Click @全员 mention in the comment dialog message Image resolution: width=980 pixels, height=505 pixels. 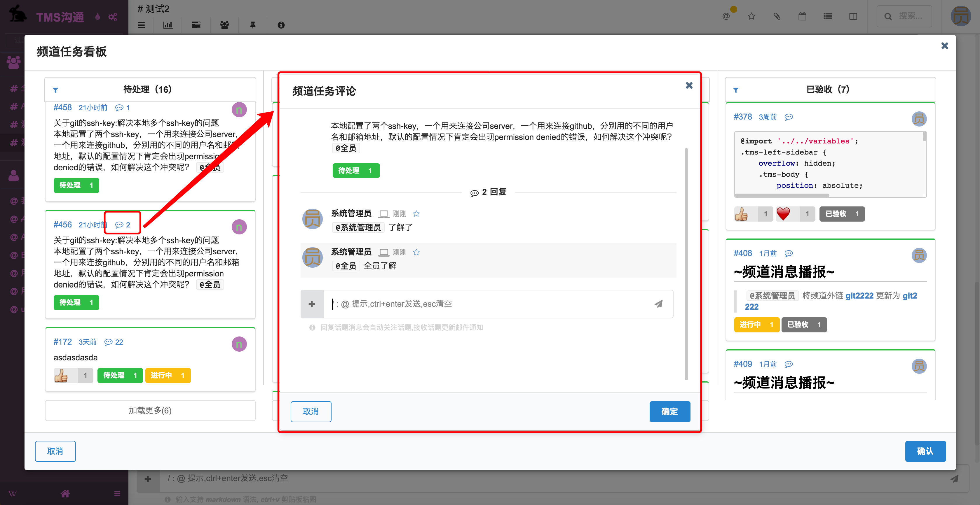tap(346, 148)
